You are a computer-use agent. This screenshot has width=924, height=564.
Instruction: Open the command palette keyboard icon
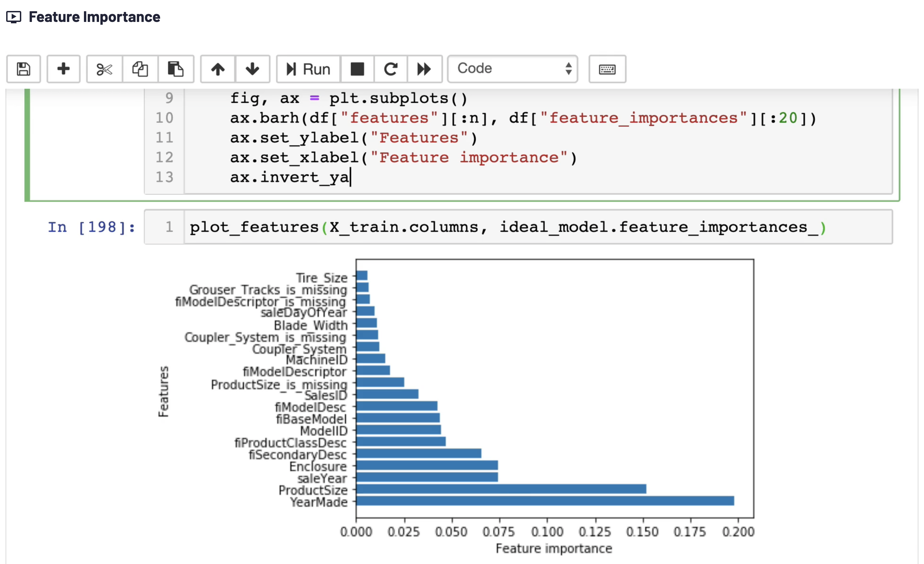click(606, 69)
